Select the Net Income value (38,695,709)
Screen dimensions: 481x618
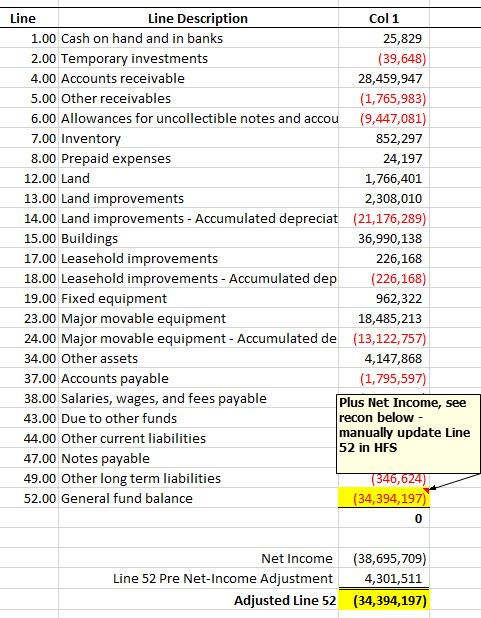click(384, 558)
